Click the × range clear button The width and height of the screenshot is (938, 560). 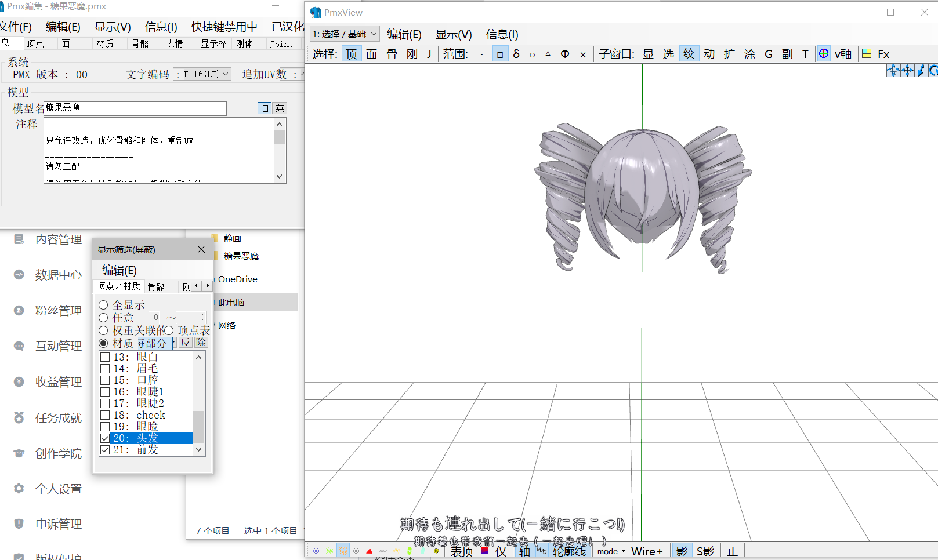pos(583,54)
